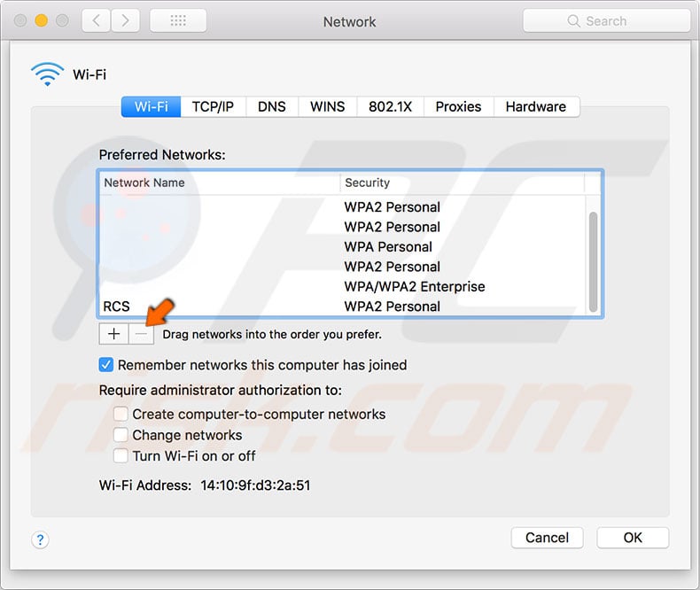
Task: Click the Network Name column header
Action: pos(220,182)
